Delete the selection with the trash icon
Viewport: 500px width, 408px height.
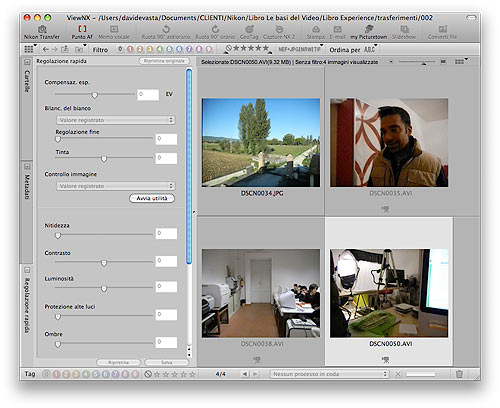point(459,374)
